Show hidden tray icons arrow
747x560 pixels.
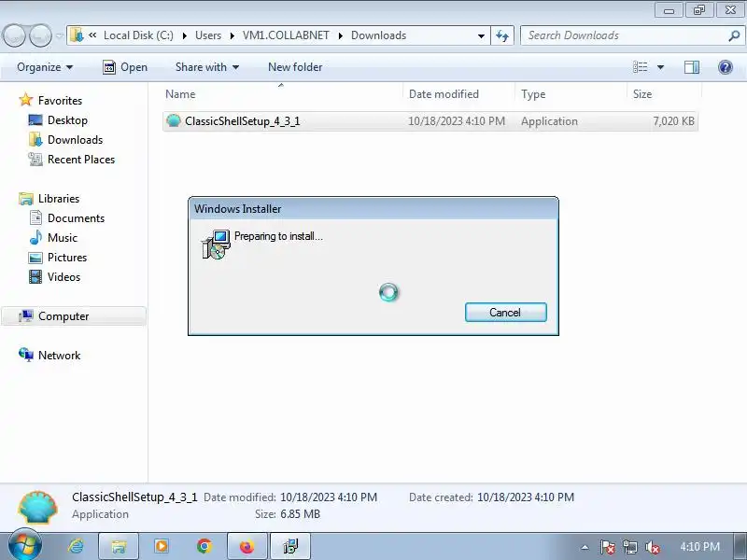point(585,547)
